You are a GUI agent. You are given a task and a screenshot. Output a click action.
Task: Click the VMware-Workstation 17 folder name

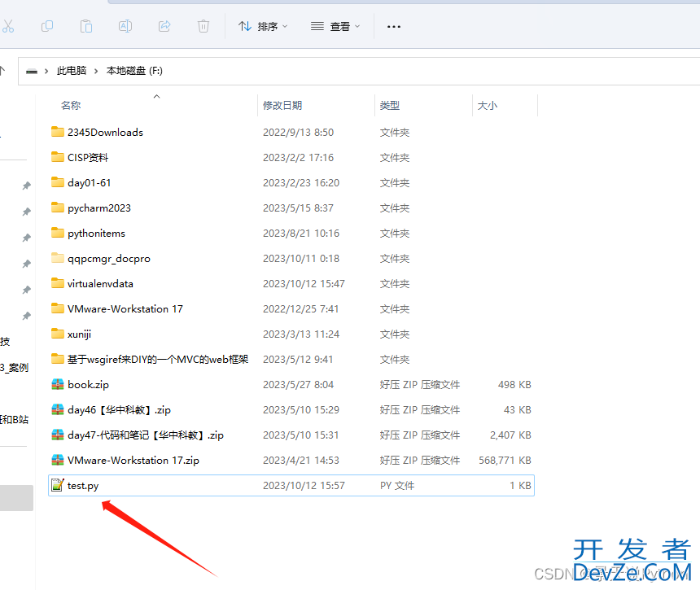click(x=125, y=309)
